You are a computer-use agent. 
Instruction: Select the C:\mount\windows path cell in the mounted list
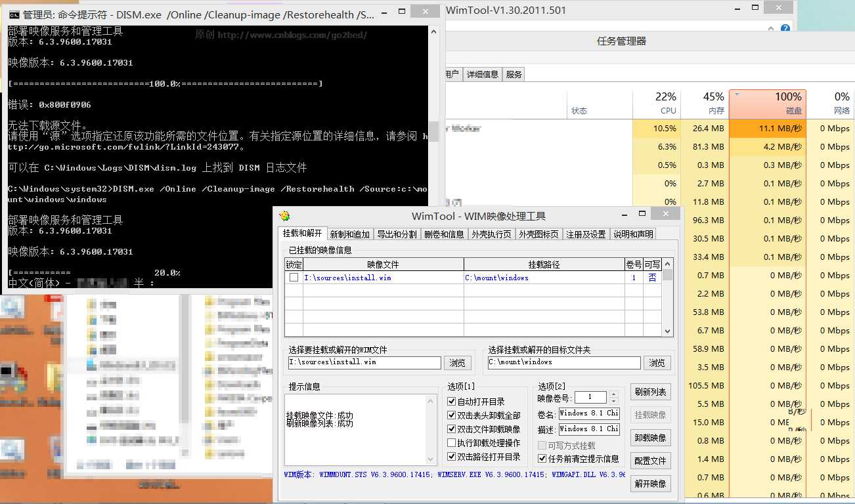point(544,278)
